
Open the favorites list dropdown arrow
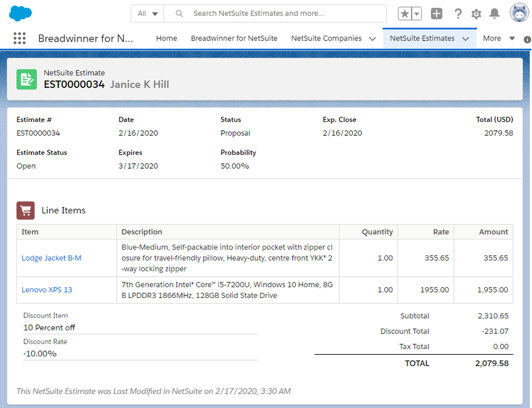click(x=417, y=14)
